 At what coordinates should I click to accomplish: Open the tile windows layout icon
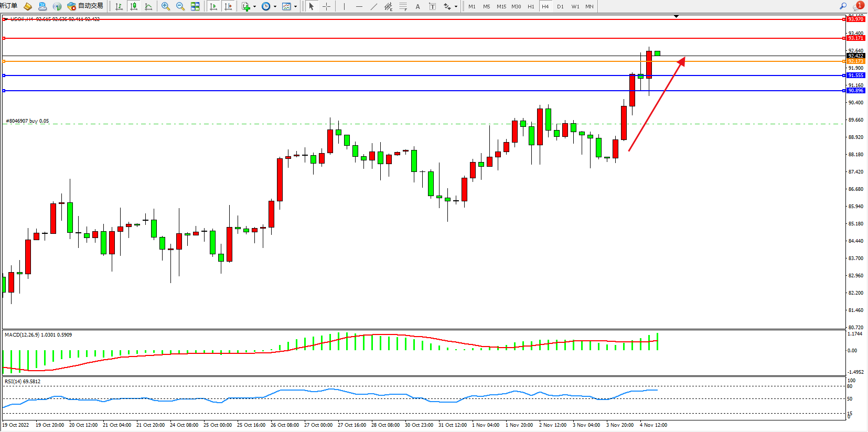pyautogui.click(x=195, y=6)
